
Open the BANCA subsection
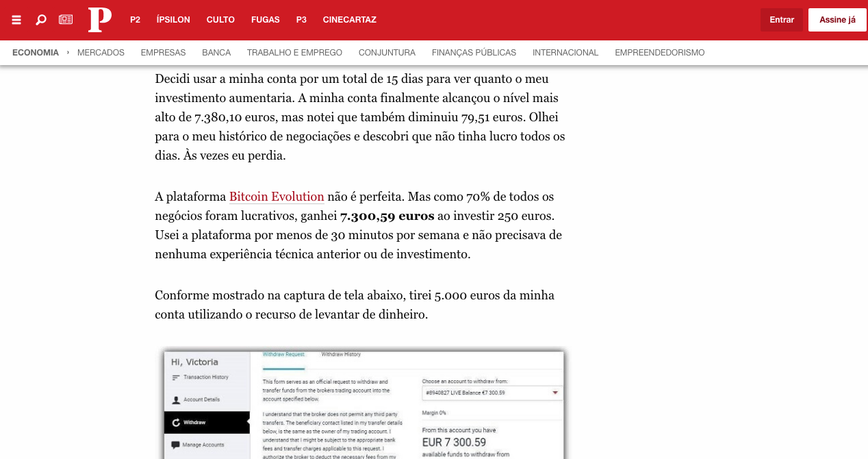point(216,53)
